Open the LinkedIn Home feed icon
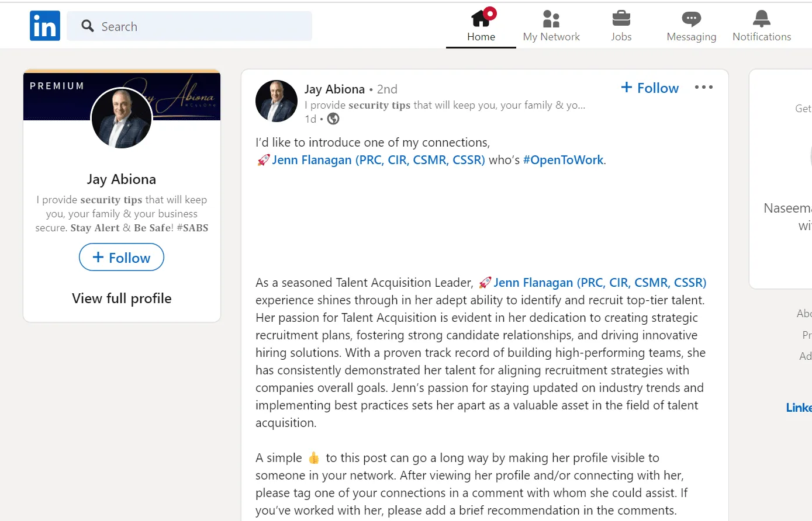The image size is (812, 521). pyautogui.click(x=481, y=19)
